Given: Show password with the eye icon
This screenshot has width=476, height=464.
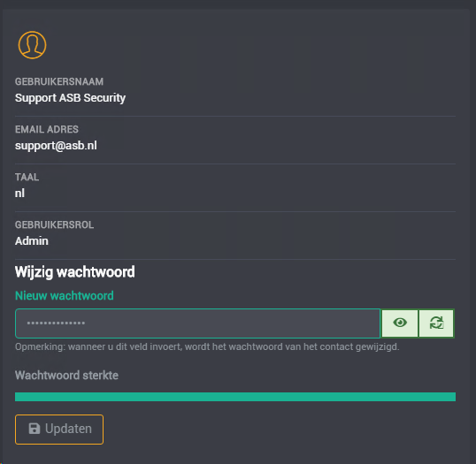Looking at the screenshot, I should pyautogui.click(x=400, y=323).
